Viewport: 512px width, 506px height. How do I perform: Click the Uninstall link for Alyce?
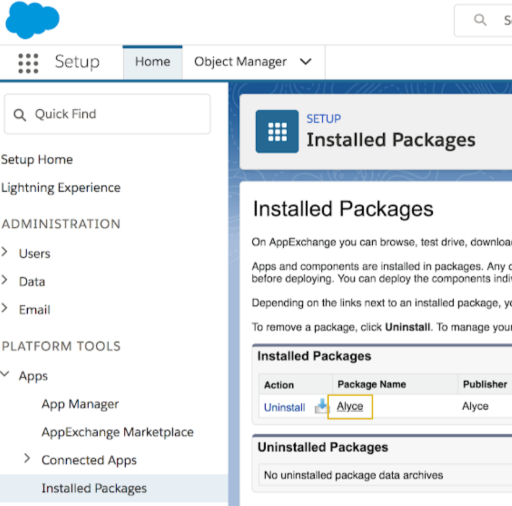[285, 407]
